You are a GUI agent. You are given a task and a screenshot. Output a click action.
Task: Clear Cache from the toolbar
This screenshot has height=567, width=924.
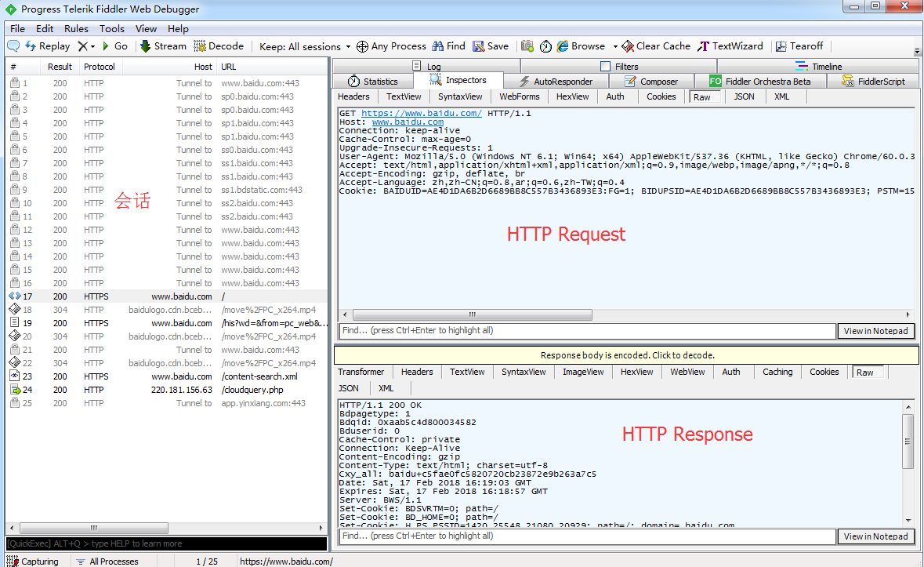coord(656,46)
